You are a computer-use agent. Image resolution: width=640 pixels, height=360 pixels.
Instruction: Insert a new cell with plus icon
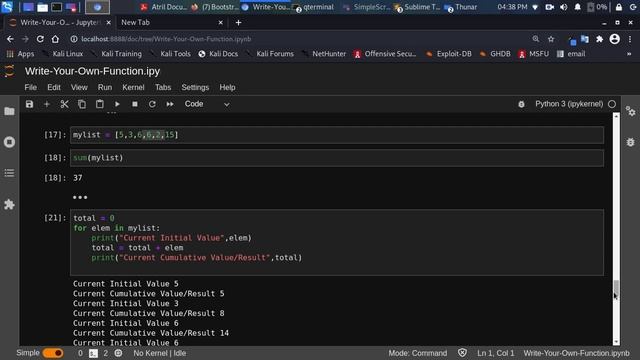[47, 104]
